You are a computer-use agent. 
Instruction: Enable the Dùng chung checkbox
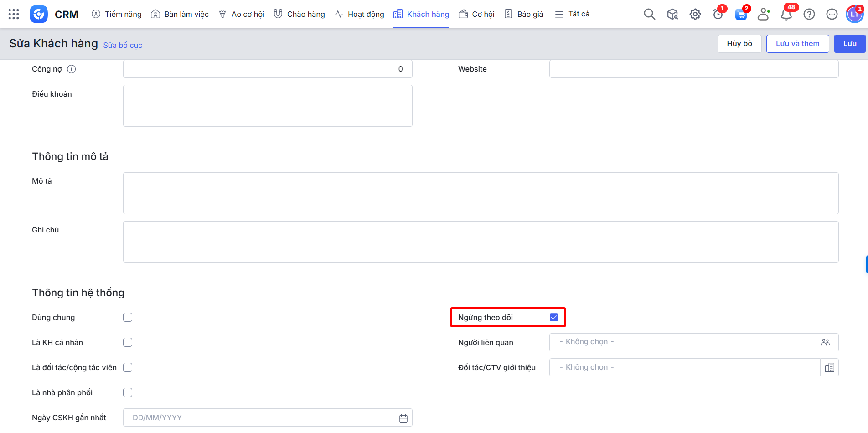128,317
